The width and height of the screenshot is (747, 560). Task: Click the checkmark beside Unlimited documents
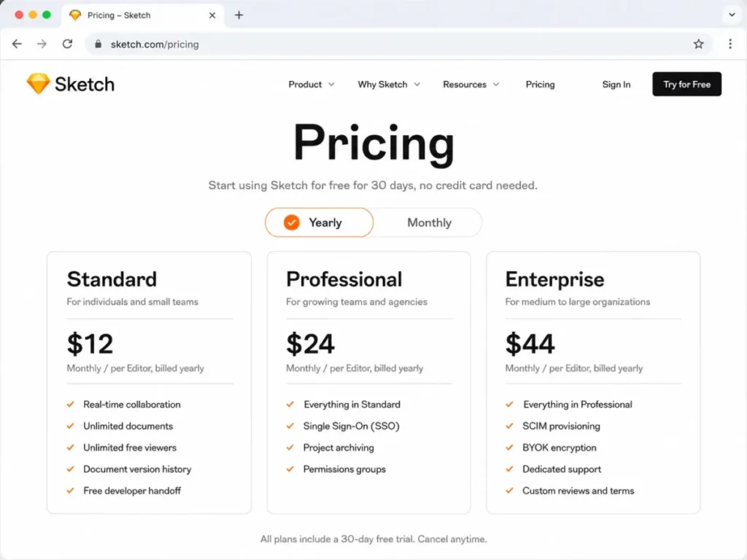click(x=71, y=426)
